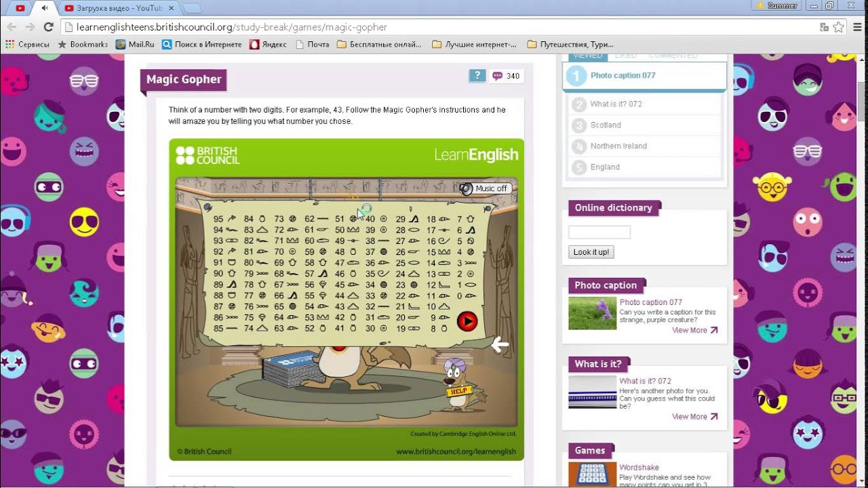
Task: Click the Online dictionary search field
Action: [x=599, y=232]
